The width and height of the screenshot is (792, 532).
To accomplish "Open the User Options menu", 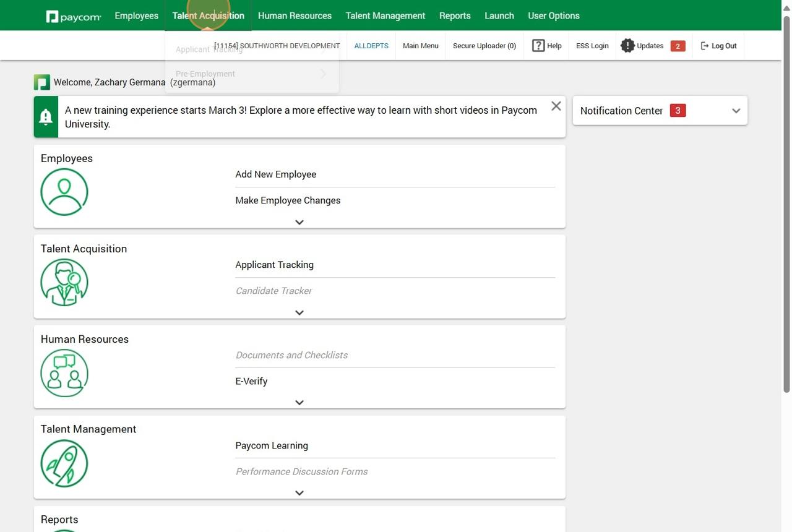I will (554, 15).
